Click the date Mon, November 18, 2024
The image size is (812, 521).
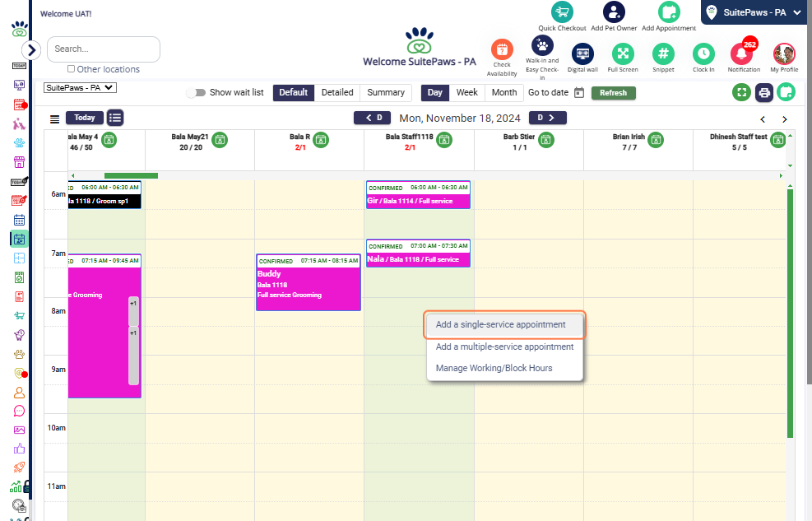pos(459,118)
